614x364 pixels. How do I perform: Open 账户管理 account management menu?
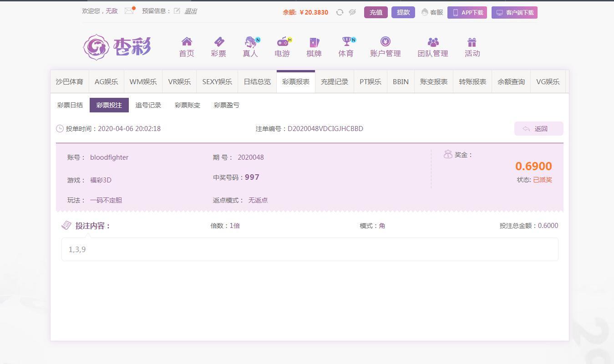(386, 47)
